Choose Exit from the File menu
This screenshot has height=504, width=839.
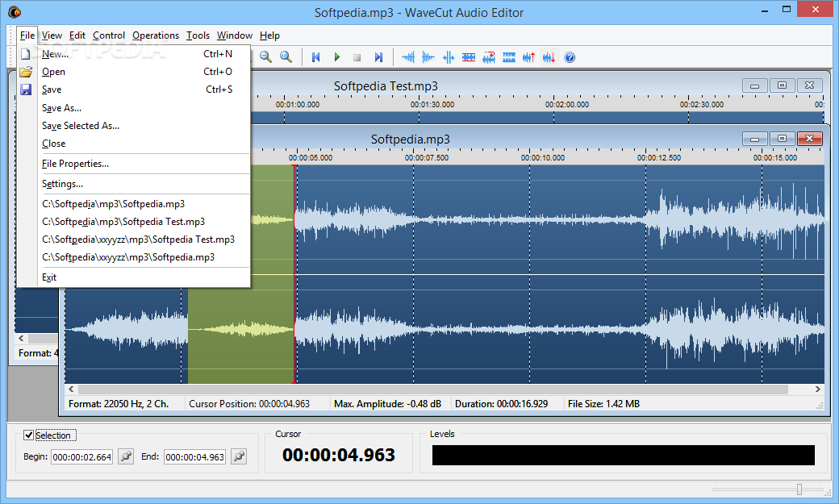click(x=134, y=277)
